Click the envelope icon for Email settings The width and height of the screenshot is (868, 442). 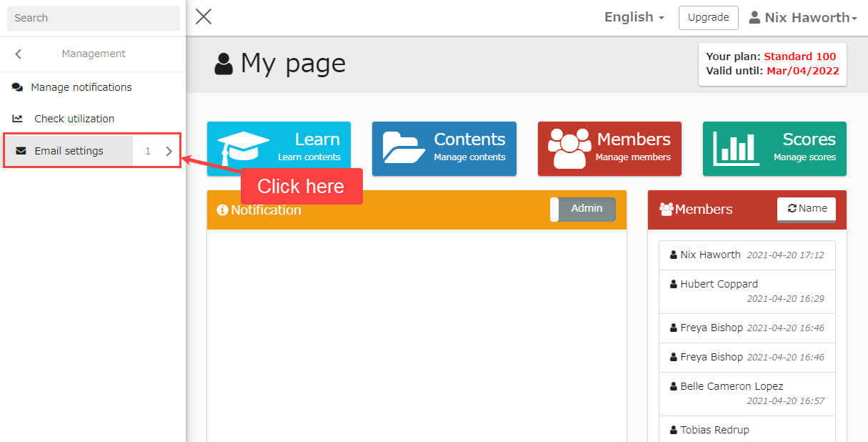click(x=21, y=151)
